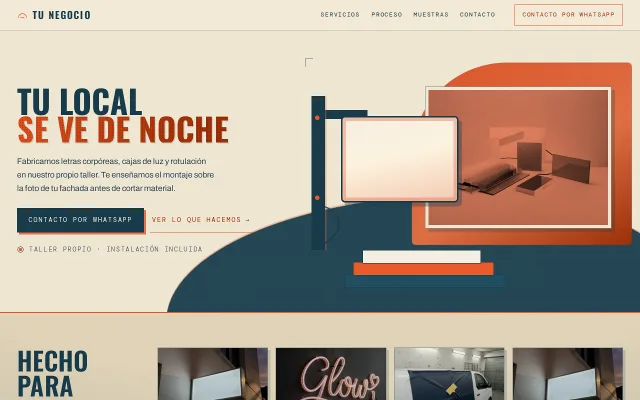The width and height of the screenshot is (640, 400).
Task: Go to Servicios section in nav
Action: pyautogui.click(x=340, y=15)
